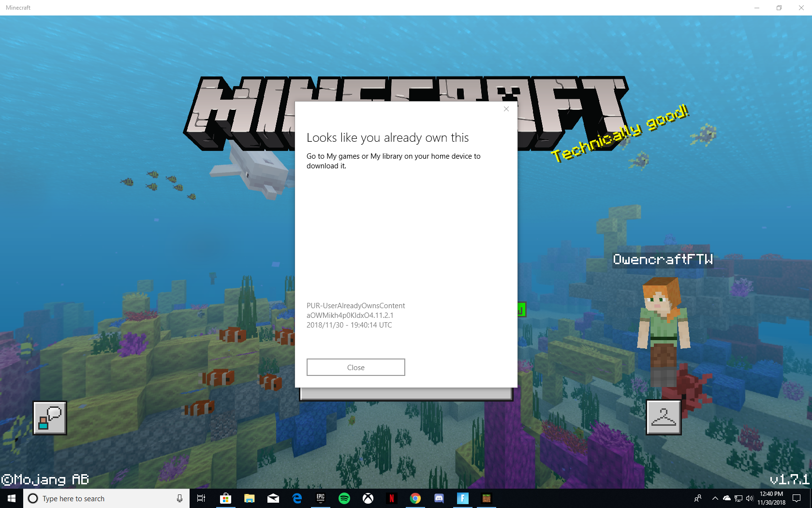Click the error code 'PUR-UserAlreadyOwnsContent'
812x508 pixels.
(355, 306)
